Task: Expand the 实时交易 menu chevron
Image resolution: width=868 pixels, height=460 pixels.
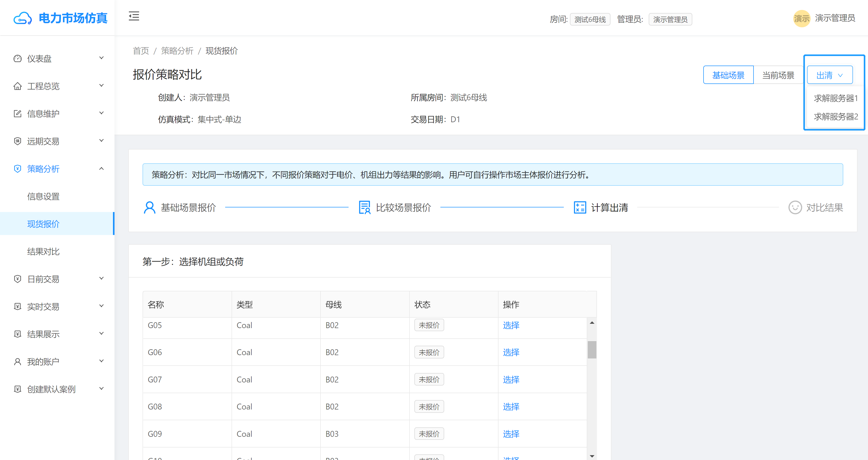Action: pyautogui.click(x=101, y=306)
